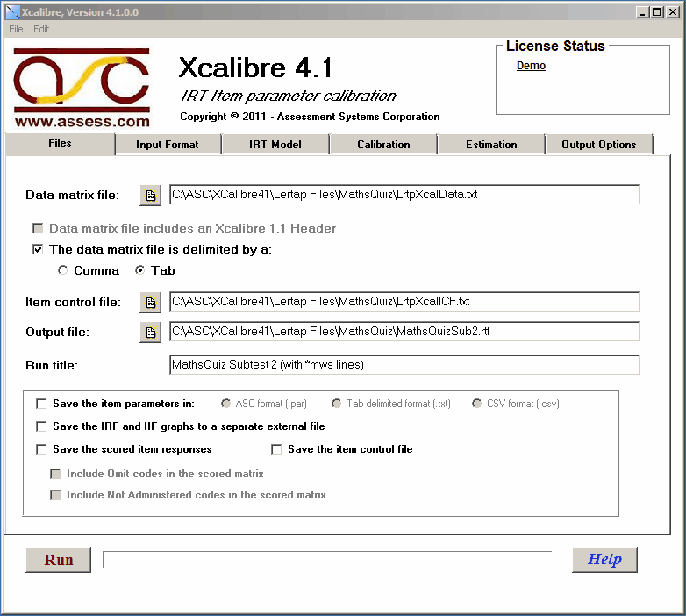This screenshot has height=616, width=686.
Task: Click the Demo license link
Action: coord(531,66)
